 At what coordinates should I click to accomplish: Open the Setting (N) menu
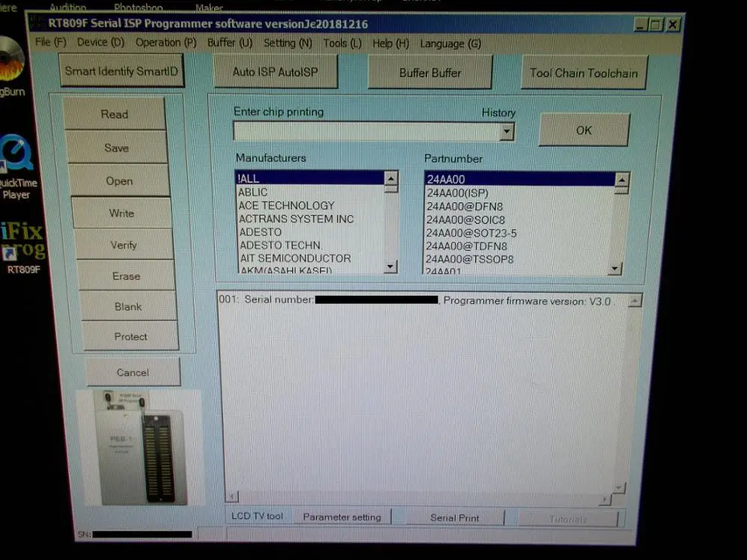coord(288,43)
